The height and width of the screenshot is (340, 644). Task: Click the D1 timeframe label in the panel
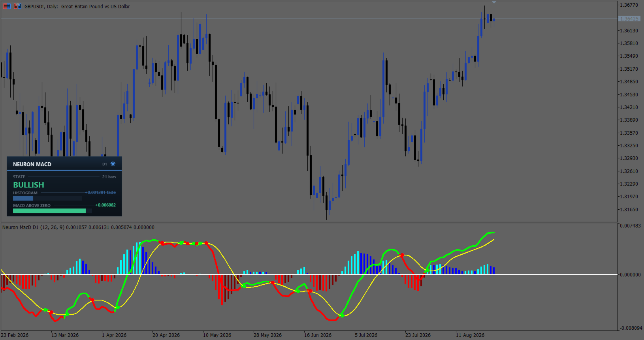point(105,164)
